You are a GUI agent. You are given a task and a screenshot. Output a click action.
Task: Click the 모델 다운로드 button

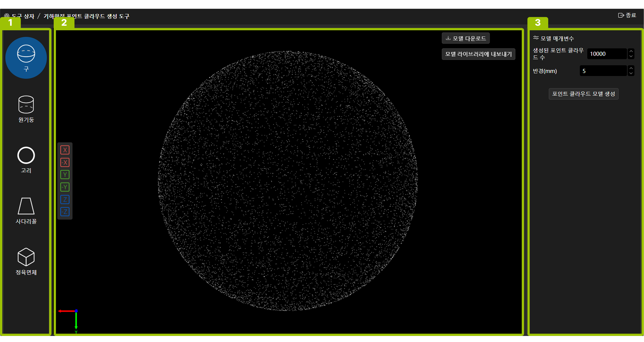pyautogui.click(x=466, y=38)
